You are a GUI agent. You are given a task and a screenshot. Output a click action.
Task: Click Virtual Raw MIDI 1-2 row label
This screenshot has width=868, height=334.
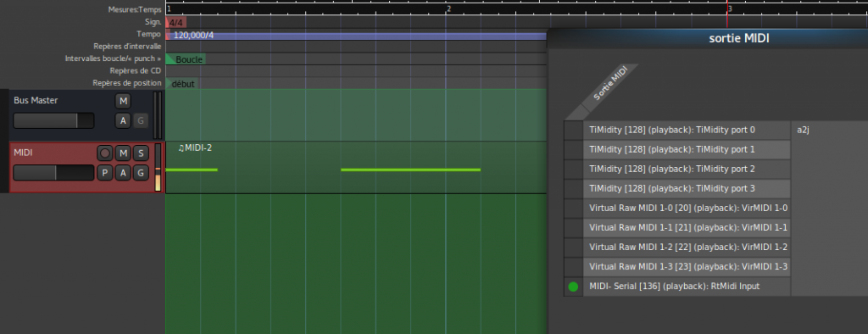pos(687,248)
